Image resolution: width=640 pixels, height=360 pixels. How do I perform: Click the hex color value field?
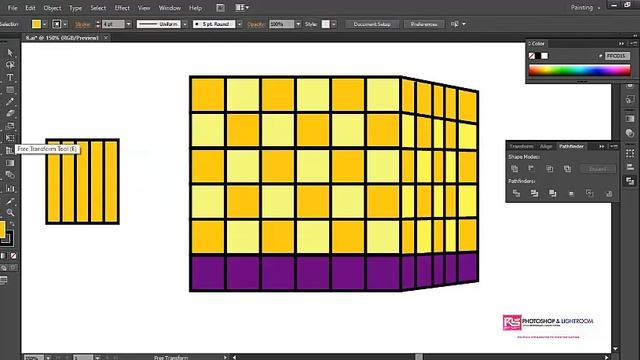click(617, 56)
